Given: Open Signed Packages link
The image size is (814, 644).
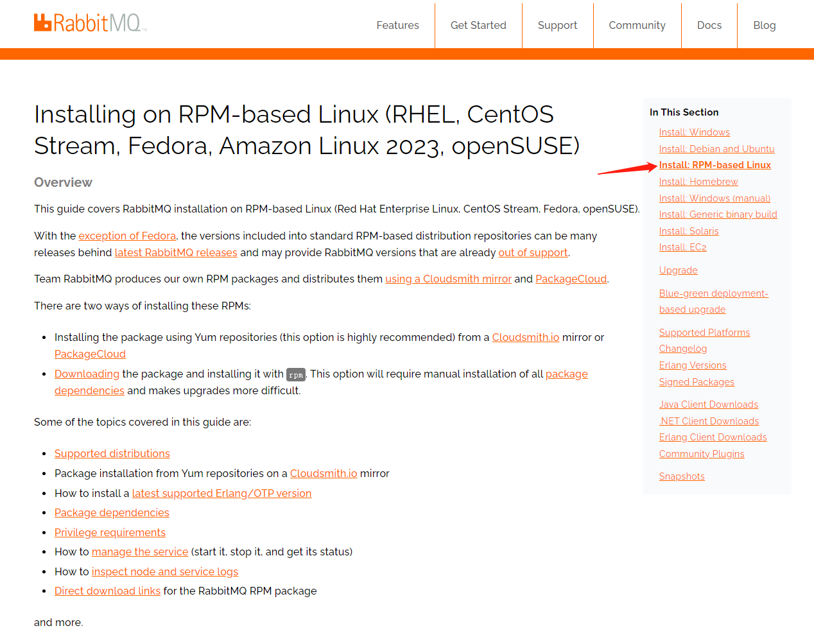Looking at the screenshot, I should 697,382.
